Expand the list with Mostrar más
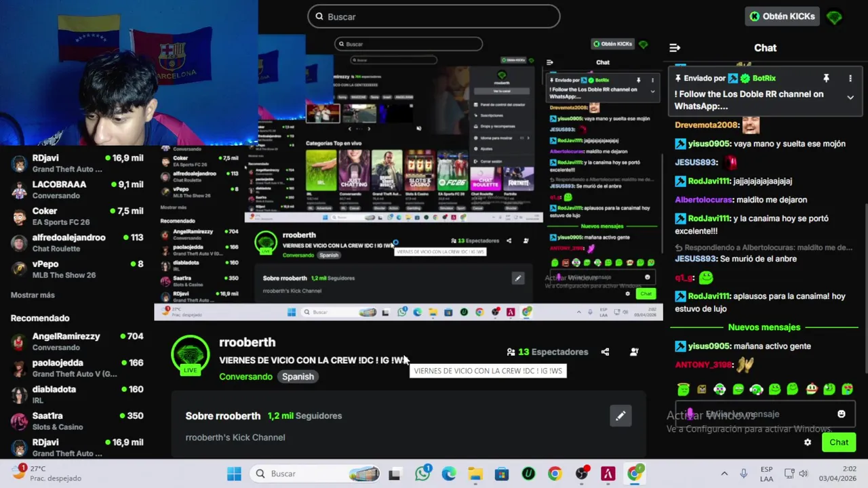868x488 pixels. (x=33, y=295)
